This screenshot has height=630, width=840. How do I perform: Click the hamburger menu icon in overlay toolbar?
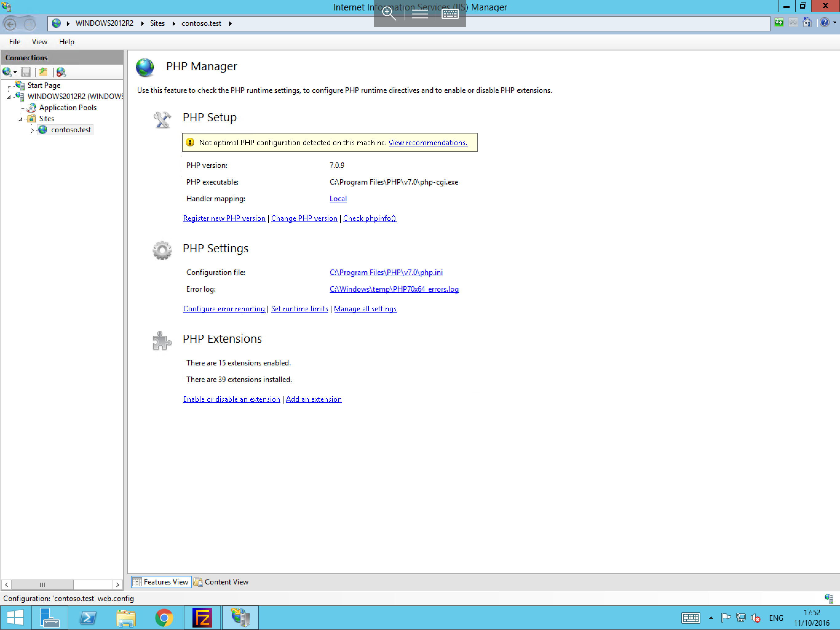pyautogui.click(x=420, y=14)
